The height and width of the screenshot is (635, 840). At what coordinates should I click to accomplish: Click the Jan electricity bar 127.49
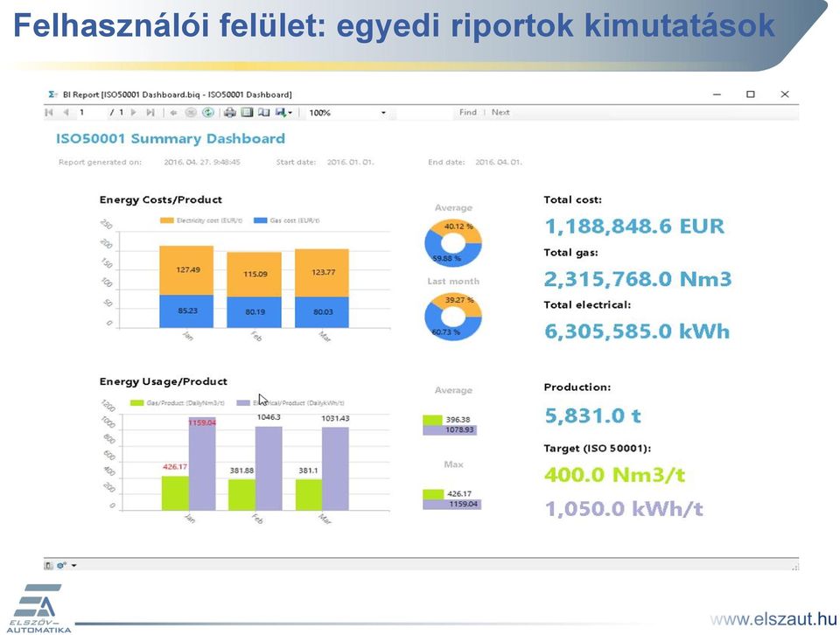[186, 270]
